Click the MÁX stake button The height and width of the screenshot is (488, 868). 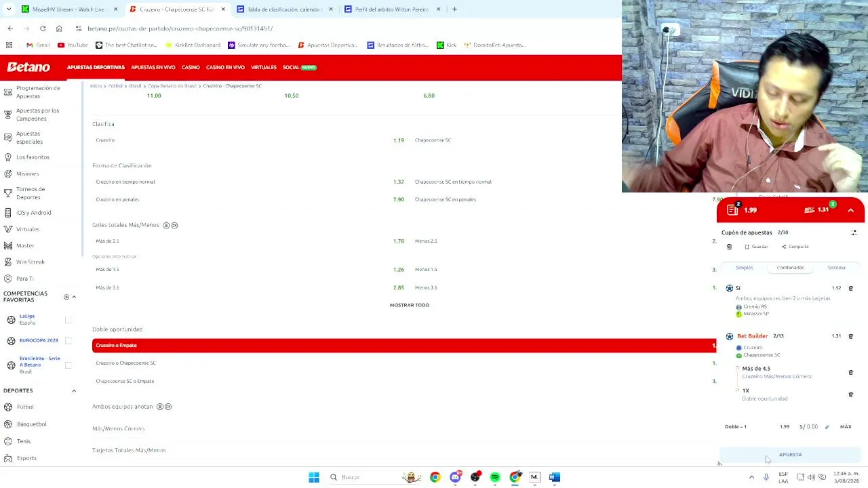[846, 427]
